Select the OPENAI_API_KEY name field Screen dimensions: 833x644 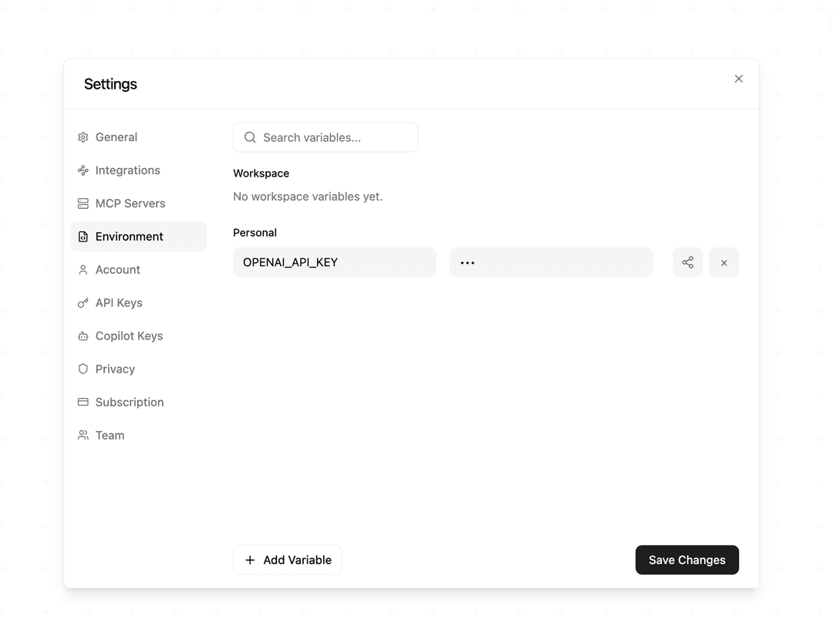pos(334,261)
